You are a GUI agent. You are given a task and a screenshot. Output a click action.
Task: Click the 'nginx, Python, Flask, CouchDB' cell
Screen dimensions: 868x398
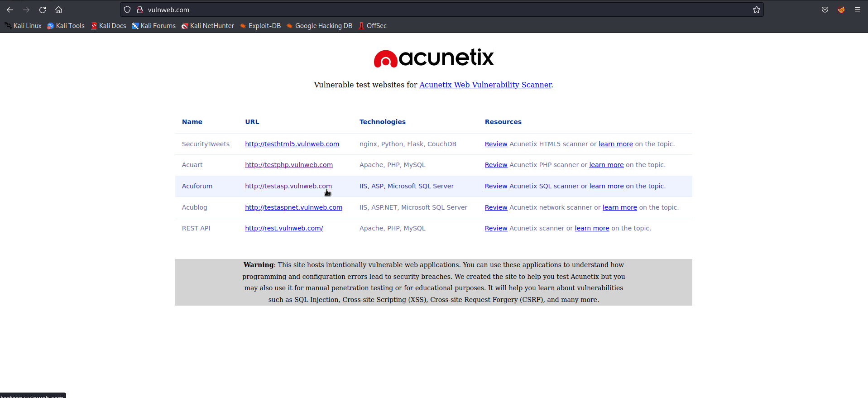[x=408, y=144]
